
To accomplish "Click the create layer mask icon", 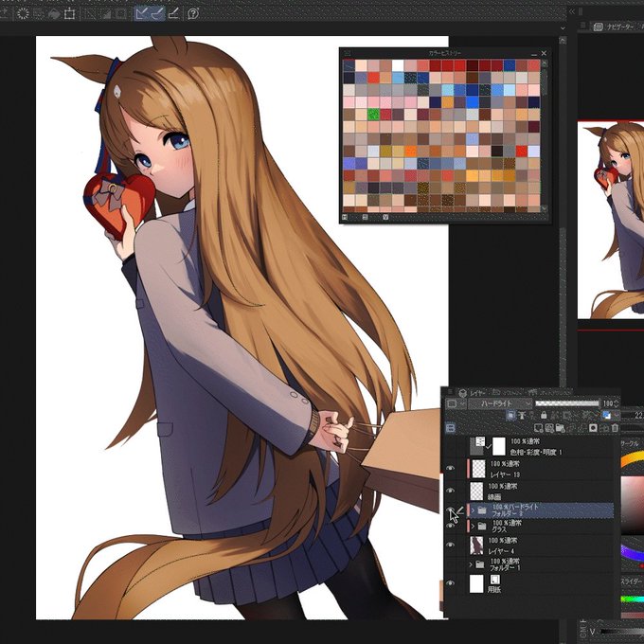I will pos(593,428).
